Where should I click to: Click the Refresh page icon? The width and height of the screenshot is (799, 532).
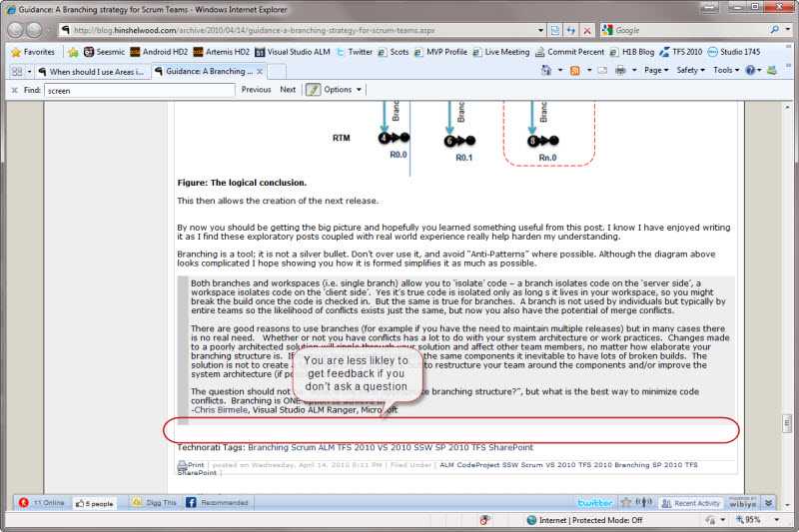click(x=571, y=30)
